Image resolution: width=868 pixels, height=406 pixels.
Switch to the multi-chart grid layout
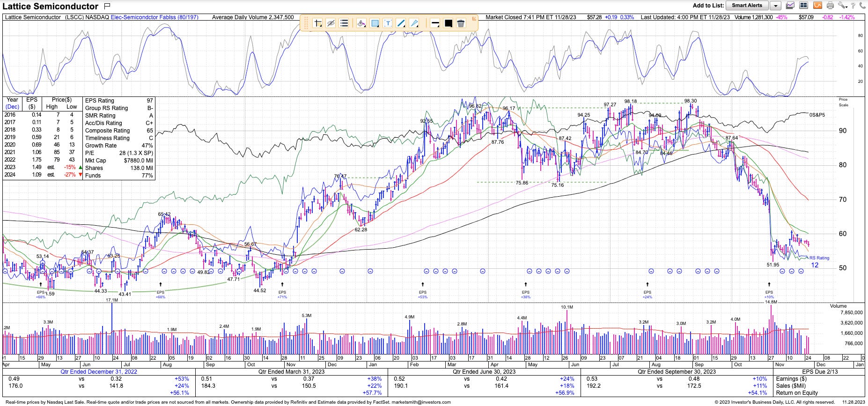click(803, 6)
